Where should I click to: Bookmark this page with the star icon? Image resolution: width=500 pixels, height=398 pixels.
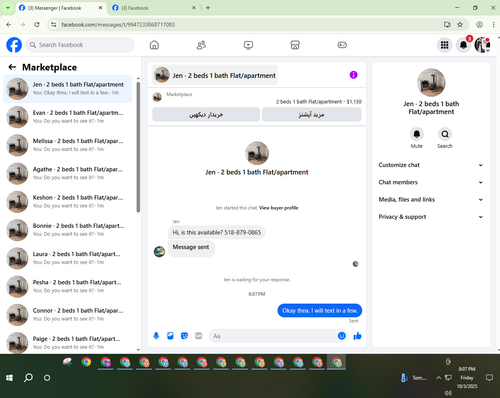point(460,24)
